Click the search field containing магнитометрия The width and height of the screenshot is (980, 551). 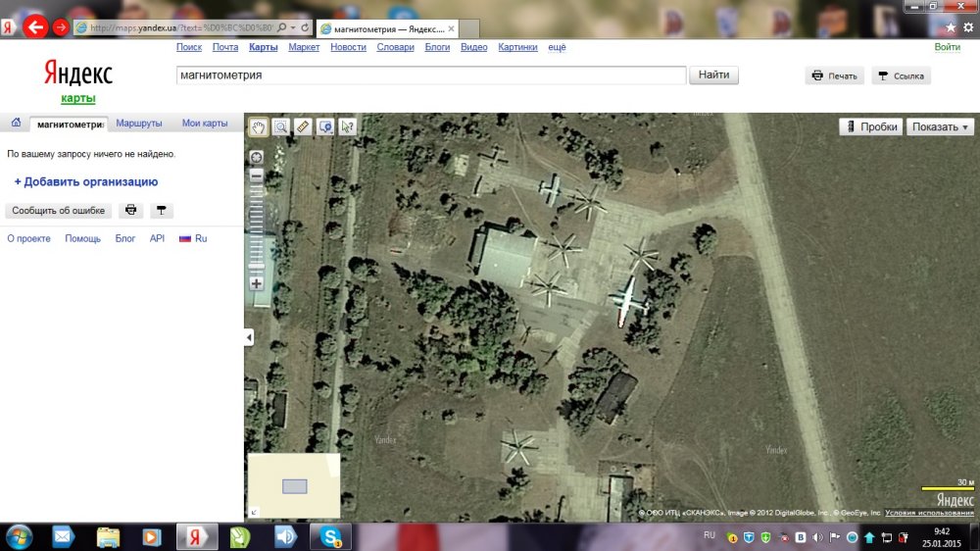click(430, 75)
